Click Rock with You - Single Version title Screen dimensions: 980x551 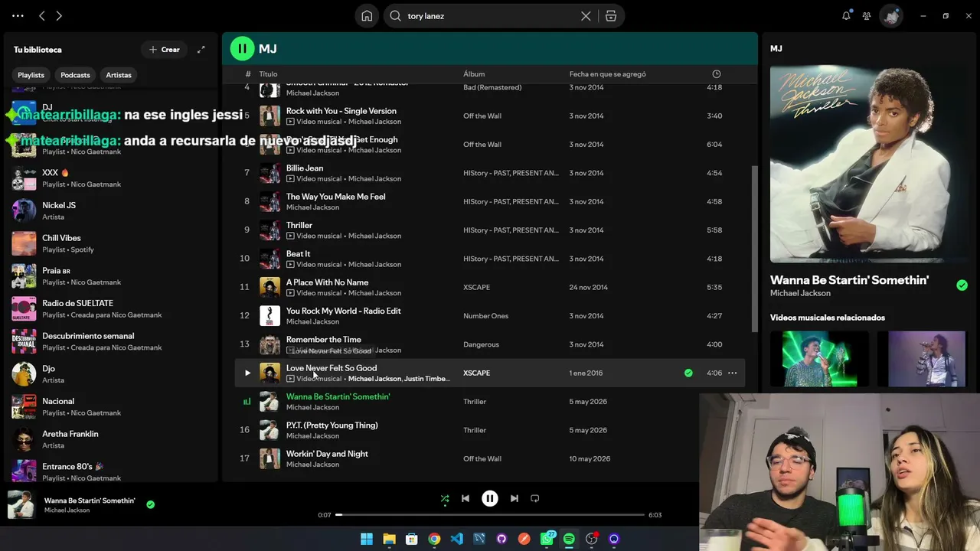(341, 111)
